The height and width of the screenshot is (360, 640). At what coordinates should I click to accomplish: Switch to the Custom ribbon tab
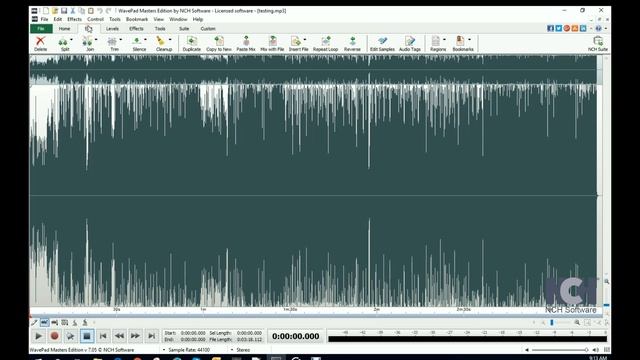click(208, 29)
